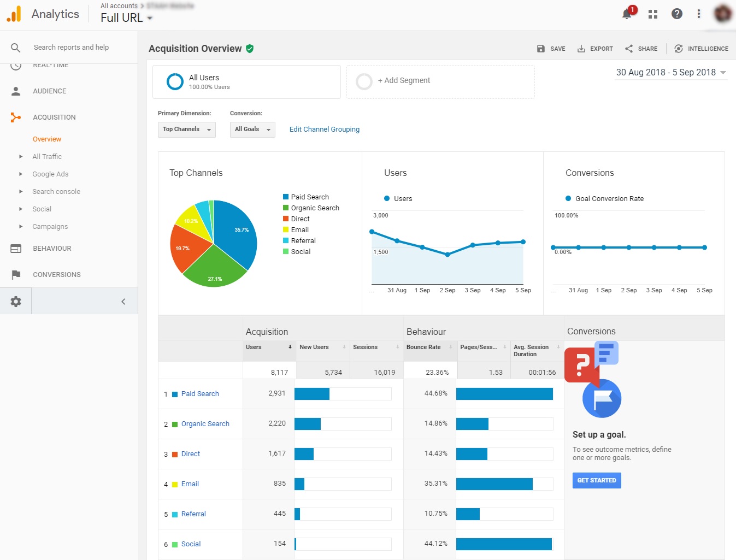Open the user account avatar
This screenshot has width=736, height=560.
pyautogui.click(x=722, y=14)
